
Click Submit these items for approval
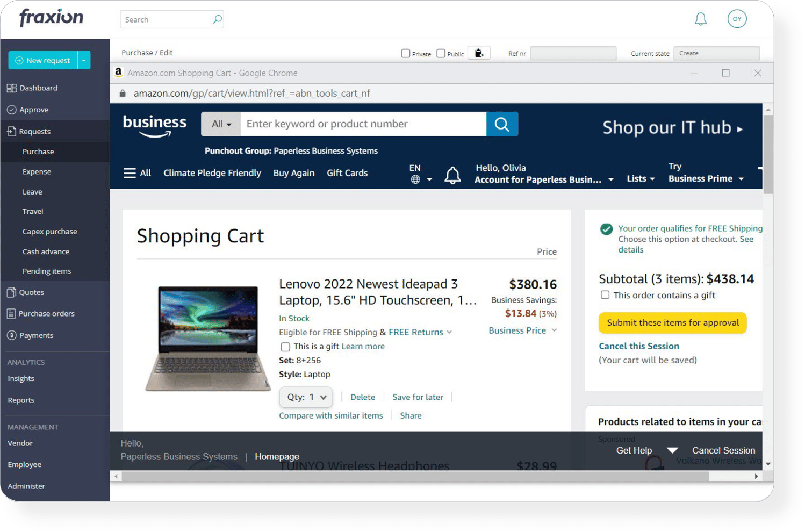click(x=672, y=322)
